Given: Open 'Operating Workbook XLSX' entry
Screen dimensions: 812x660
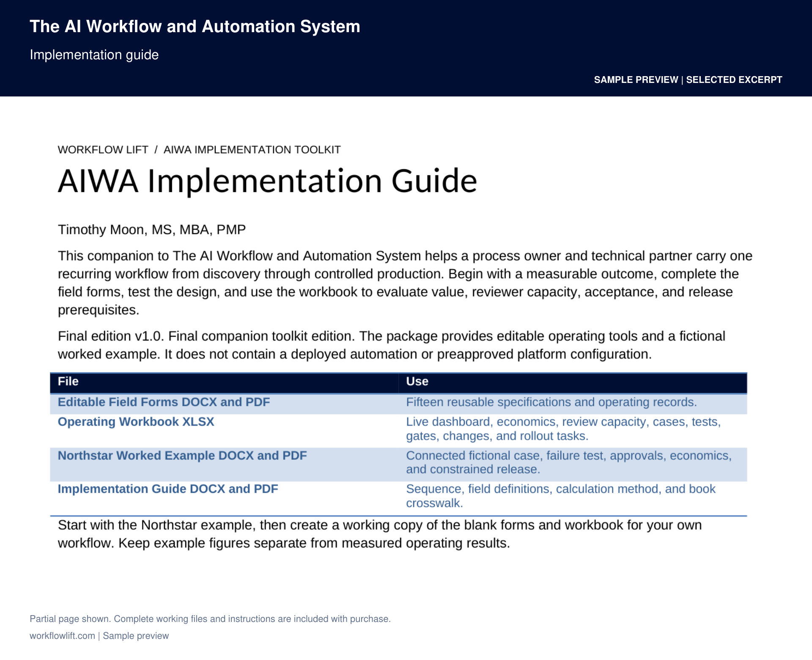Looking at the screenshot, I should pos(136,422).
